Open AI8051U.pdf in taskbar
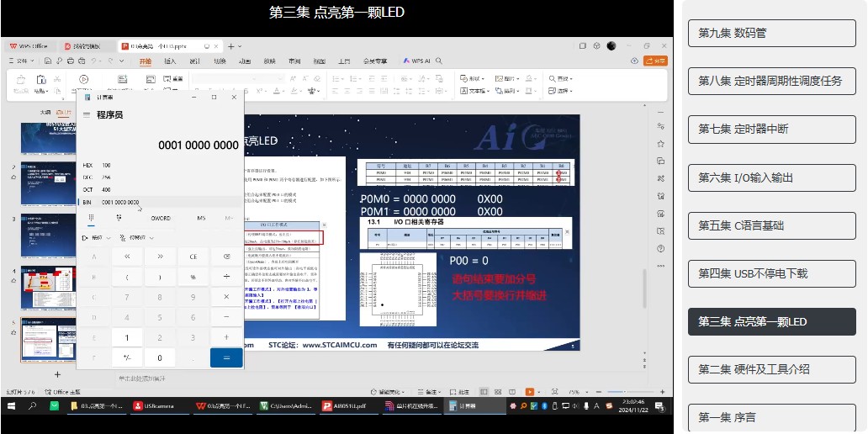 click(x=347, y=405)
